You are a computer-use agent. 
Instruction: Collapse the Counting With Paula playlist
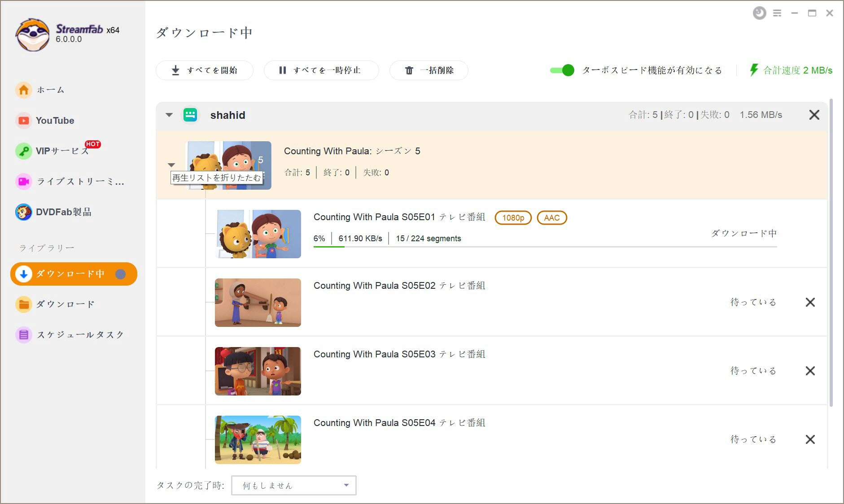[171, 165]
